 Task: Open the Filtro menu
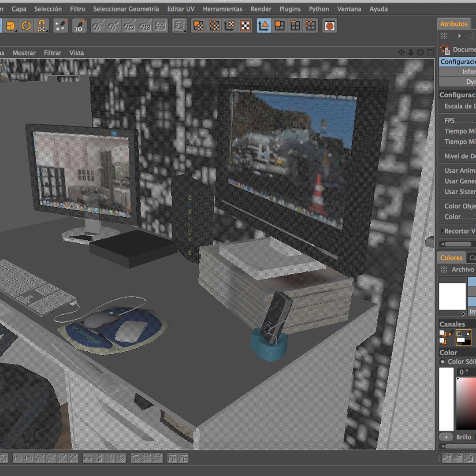click(78, 9)
